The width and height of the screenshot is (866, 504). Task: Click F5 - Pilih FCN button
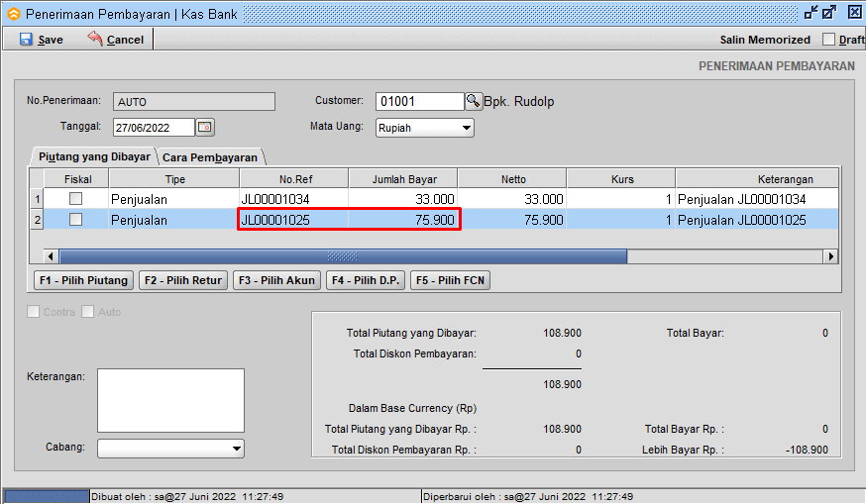[x=450, y=280]
